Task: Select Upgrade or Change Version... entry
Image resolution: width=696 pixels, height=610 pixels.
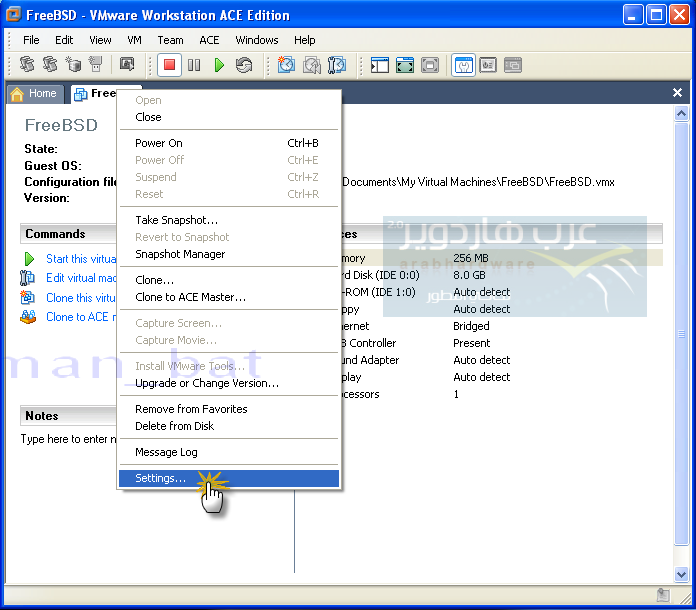Action: (229, 383)
